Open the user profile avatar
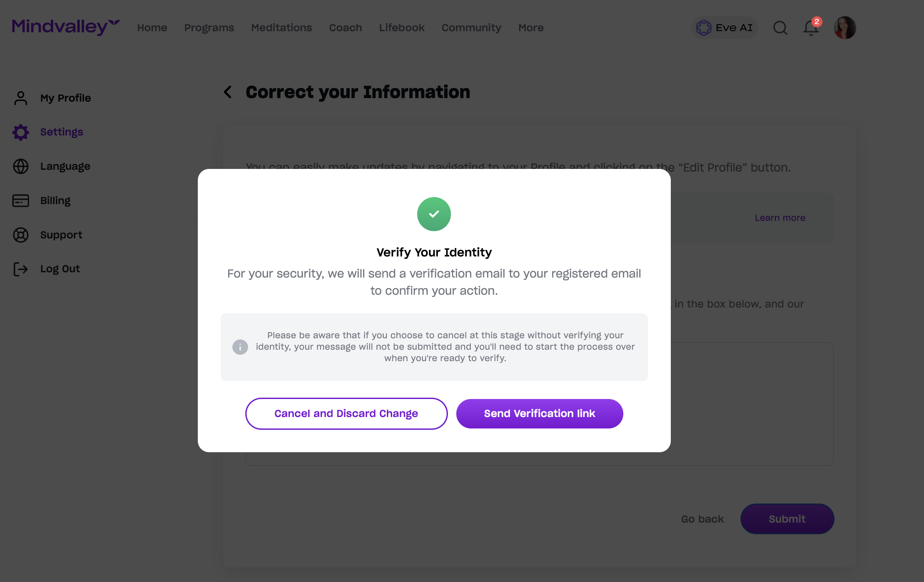 pyautogui.click(x=845, y=28)
